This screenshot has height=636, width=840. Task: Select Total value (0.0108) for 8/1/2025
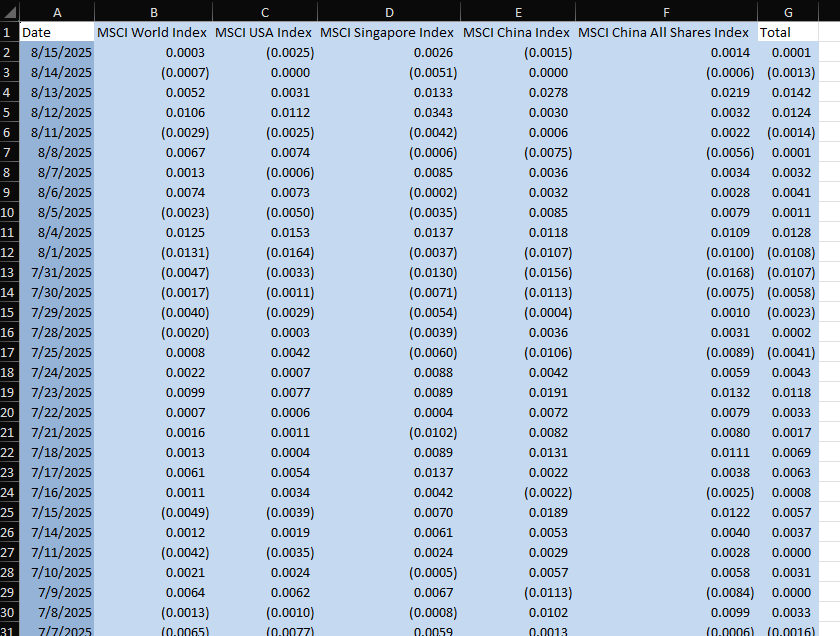click(788, 252)
